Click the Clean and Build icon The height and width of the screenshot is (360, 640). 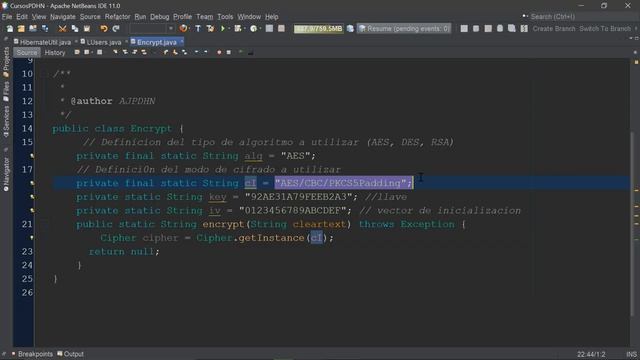210,29
